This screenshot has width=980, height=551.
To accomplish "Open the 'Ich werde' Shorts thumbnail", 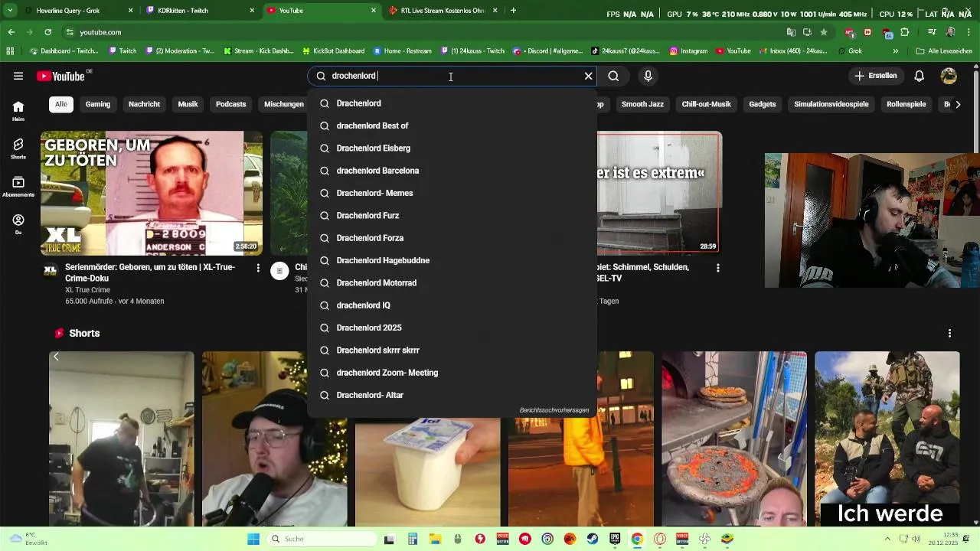I will pos(887,439).
